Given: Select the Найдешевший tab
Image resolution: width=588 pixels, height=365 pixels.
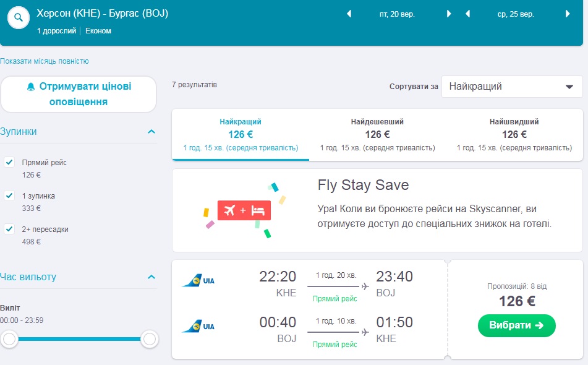Looking at the screenshot, I should (x=377, y=134).
